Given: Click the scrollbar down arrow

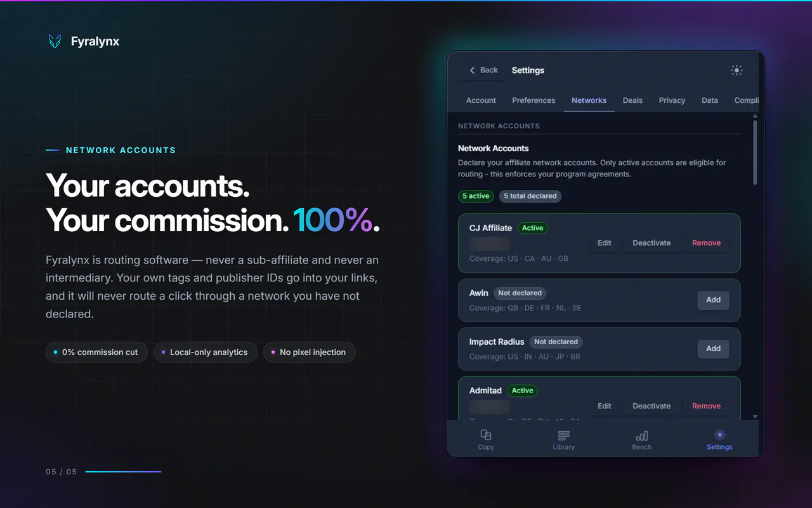Looking at the screenshot, I should click(x=755, y=417).
